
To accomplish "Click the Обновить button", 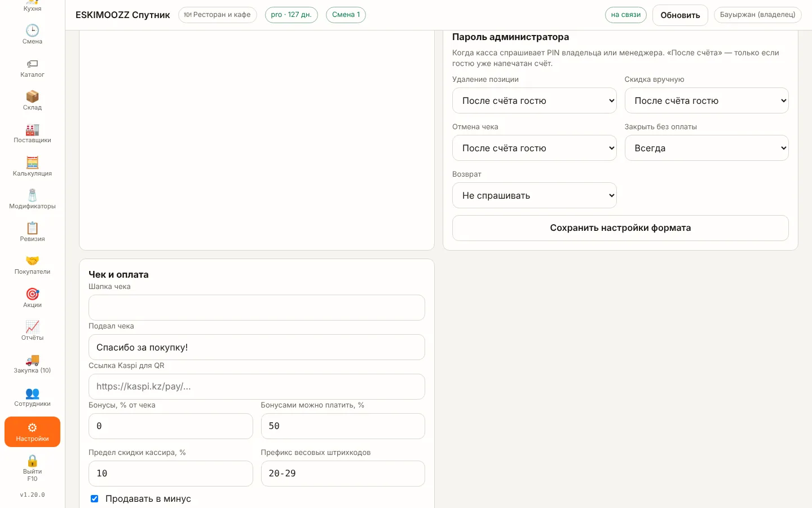I will pyautogui.click(x=680, y=15).
